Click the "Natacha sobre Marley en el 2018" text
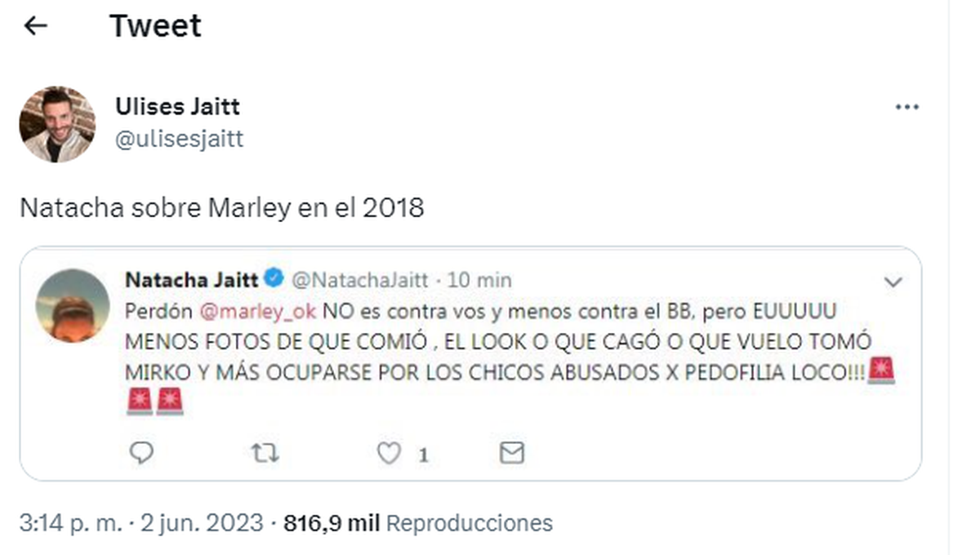The width and height of the screenshot is (980, 555). pos(221,207)
